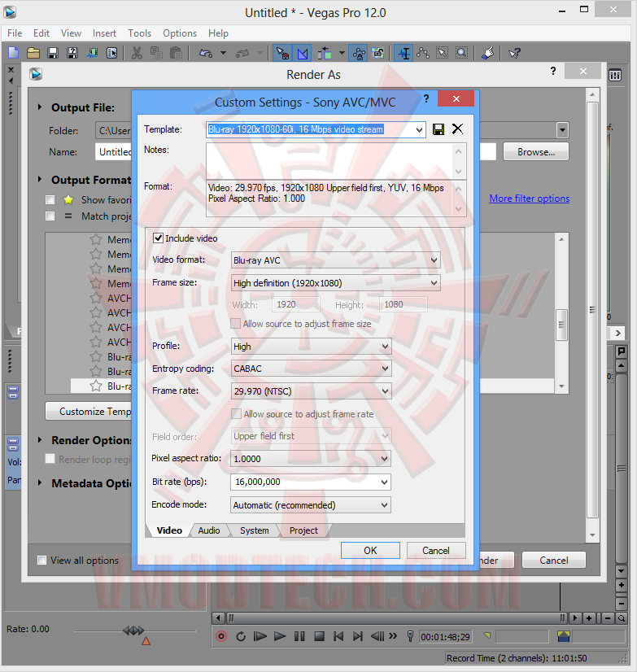Screen dimensions: 637x672
Task: Click the Customize Template button
Action: 89,412
